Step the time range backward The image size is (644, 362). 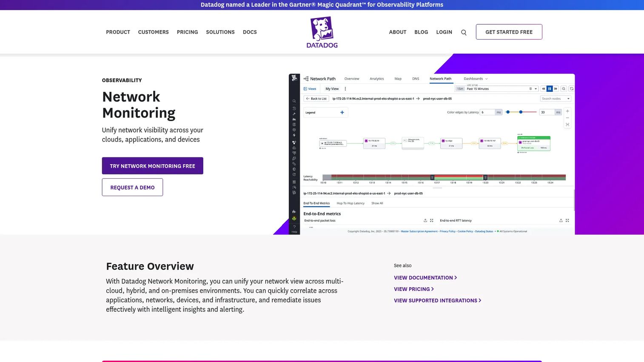click(x=543, y=88)
